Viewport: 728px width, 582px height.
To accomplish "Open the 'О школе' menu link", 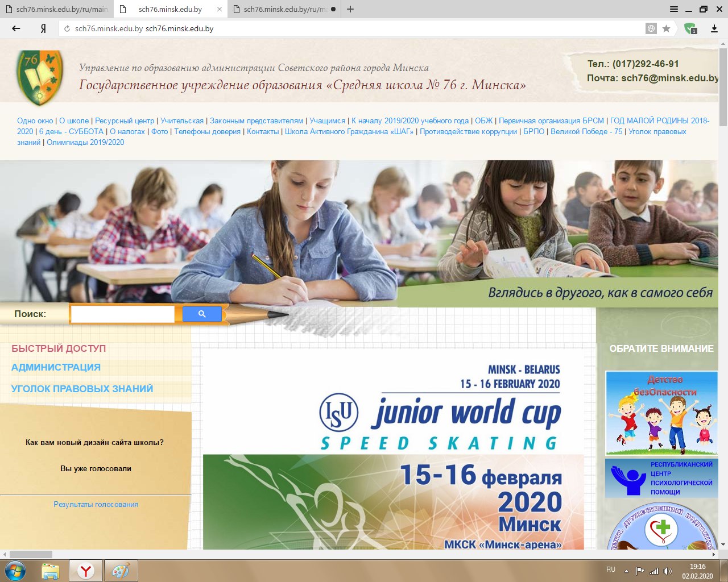I will (x=74, y=120).
